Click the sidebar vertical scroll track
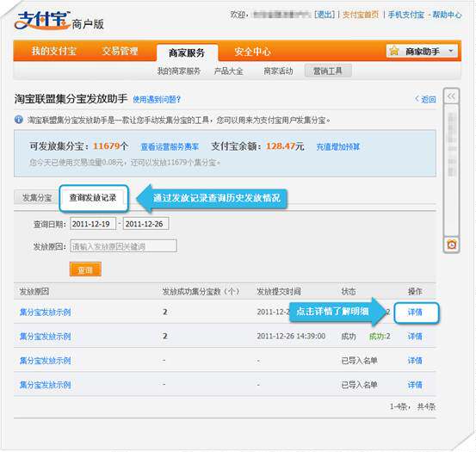Screen dimensions: 476x452 (451, 170)
